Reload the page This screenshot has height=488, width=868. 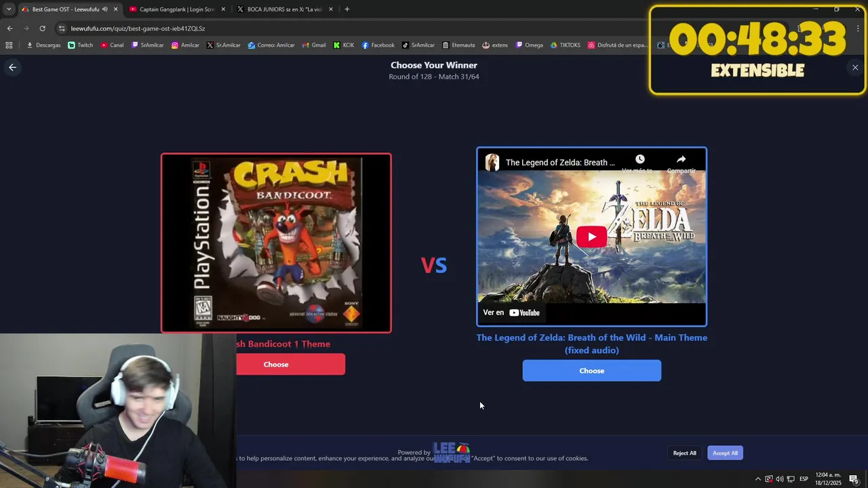(x=42, y=28)
